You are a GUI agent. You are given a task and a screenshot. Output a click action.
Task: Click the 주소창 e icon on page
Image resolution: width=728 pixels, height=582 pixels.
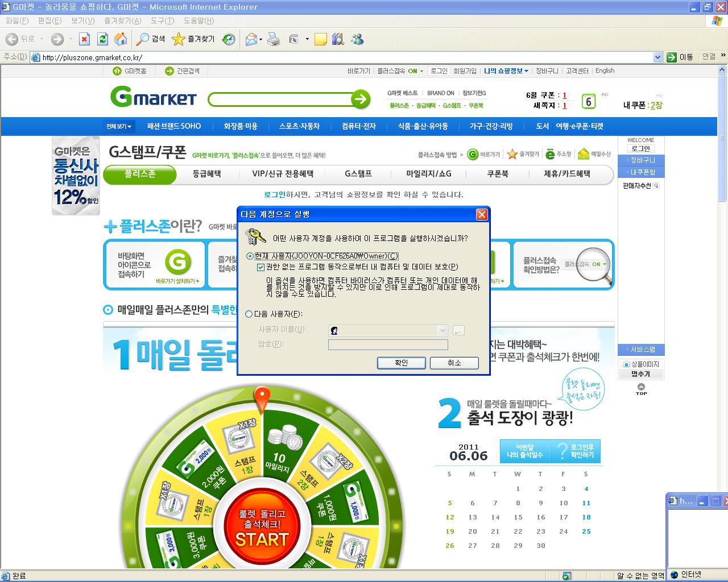[x=550, y=154]
